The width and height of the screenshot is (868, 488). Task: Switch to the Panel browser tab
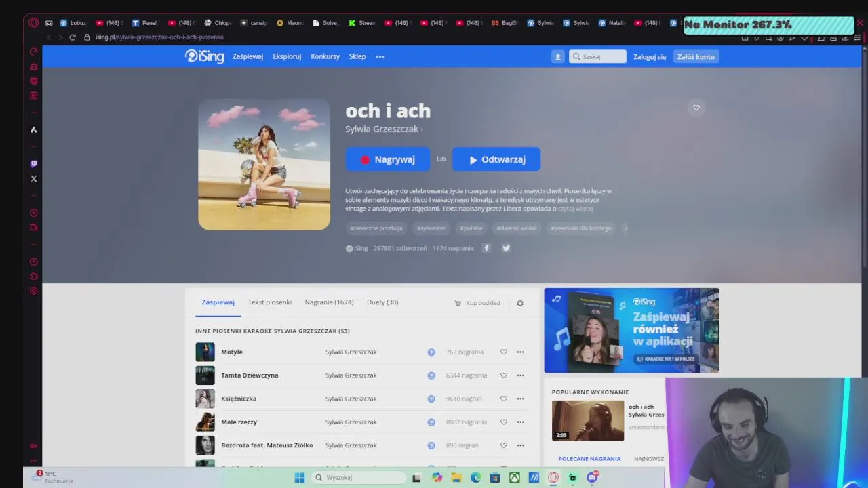pyautogui.click(x=144, y=23)
